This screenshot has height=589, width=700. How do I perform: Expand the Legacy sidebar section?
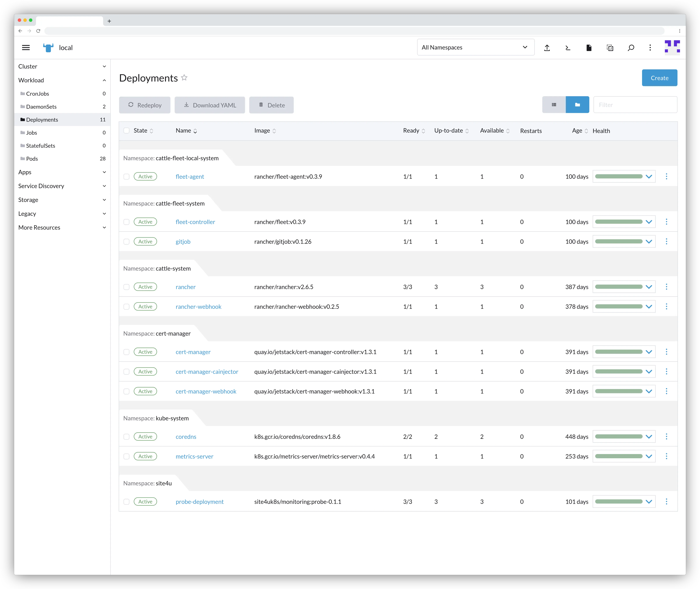coord(62,214)
